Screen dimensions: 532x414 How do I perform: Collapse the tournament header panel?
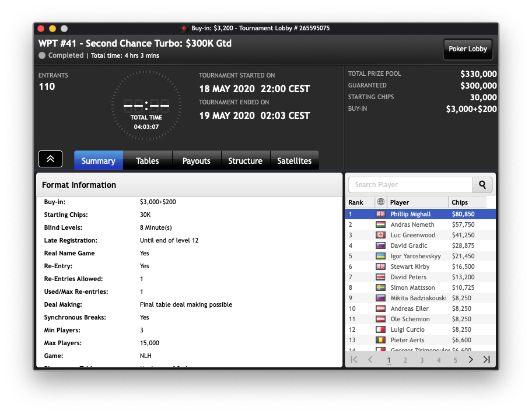50,159
